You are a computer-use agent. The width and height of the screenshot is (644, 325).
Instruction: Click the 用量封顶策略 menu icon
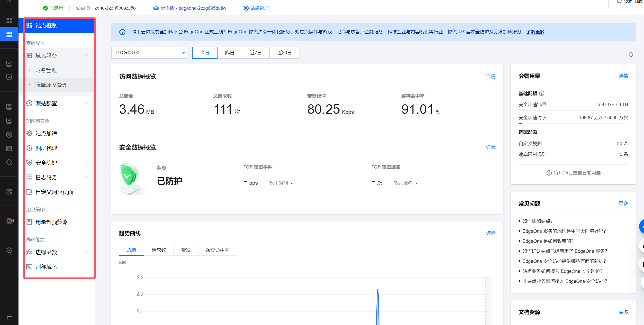pyautogui.click(x=30, y=222)
